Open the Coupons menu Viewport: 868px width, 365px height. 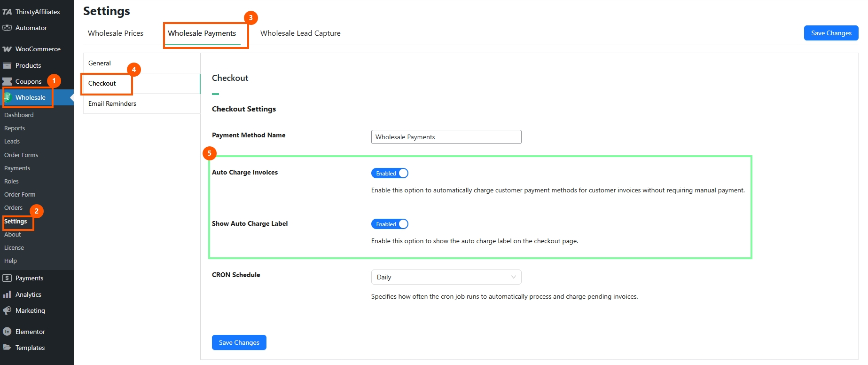tap(37, 81)
